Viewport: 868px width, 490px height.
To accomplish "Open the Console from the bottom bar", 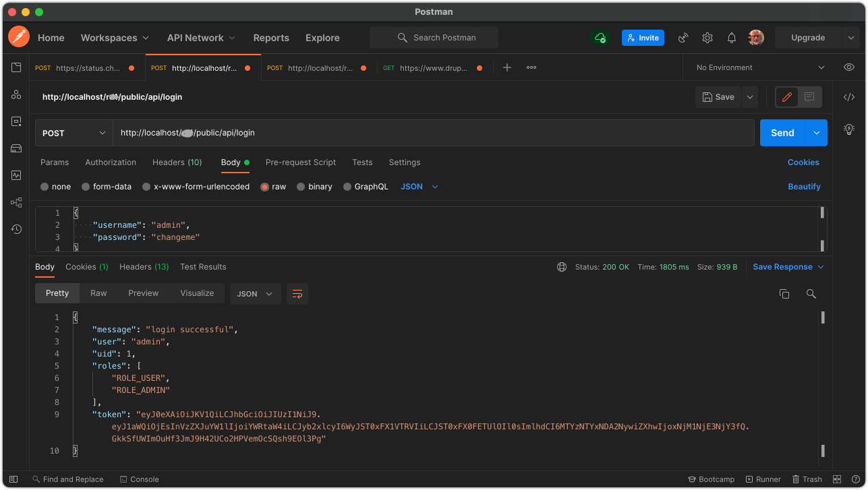I will (x=139, y=479).
